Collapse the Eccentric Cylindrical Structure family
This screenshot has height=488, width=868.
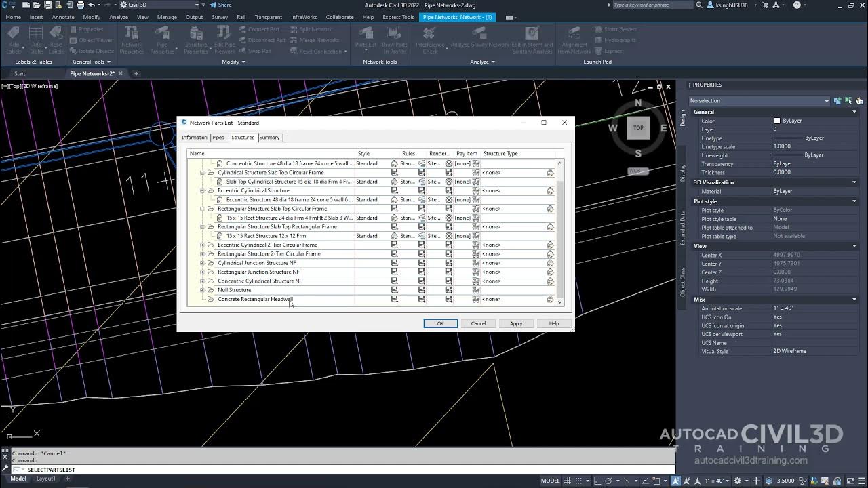click(x=202, y=190)
